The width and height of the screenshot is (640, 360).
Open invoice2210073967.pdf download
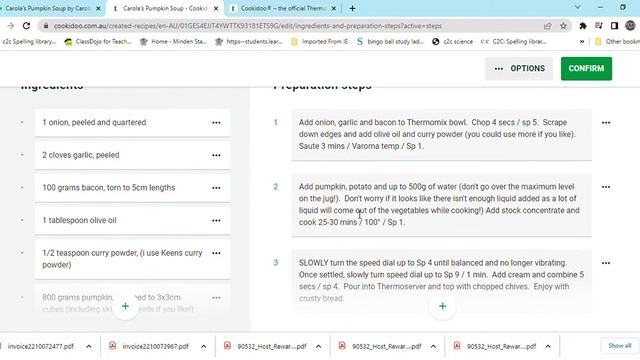tap(149, 346)
